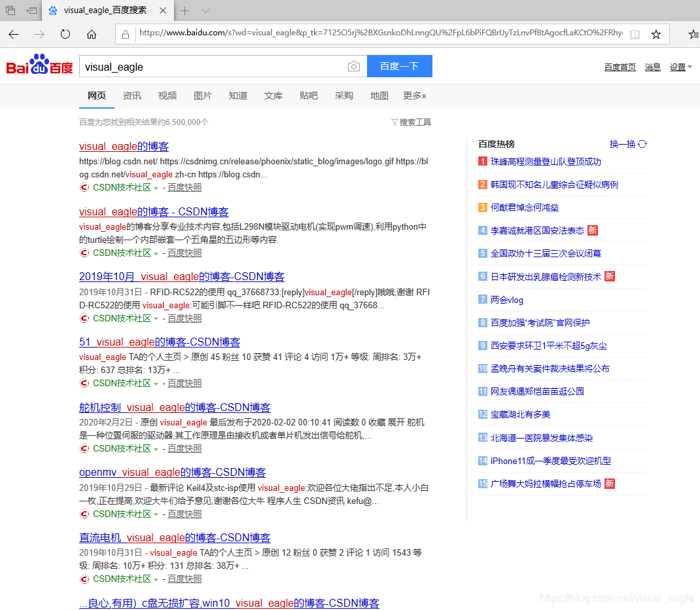Close the visual_eagle search tab
Screen dimensions: 700x610
point(163,10)
